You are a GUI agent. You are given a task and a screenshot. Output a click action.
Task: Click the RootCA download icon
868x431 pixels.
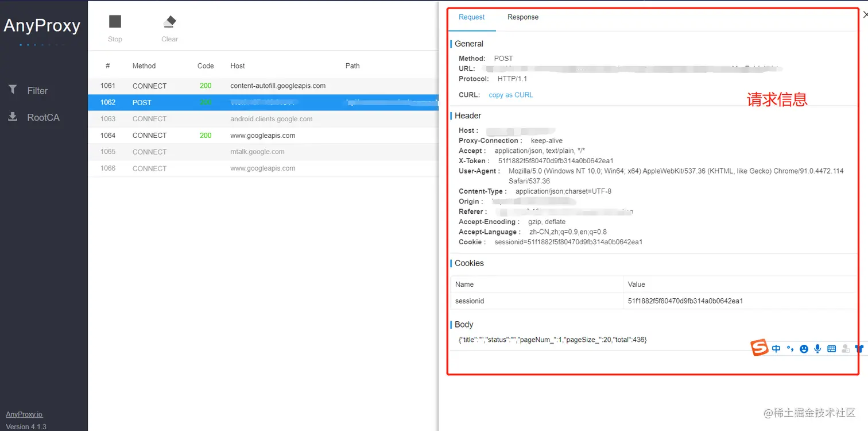pyautogui.click(x=13, y=117)
